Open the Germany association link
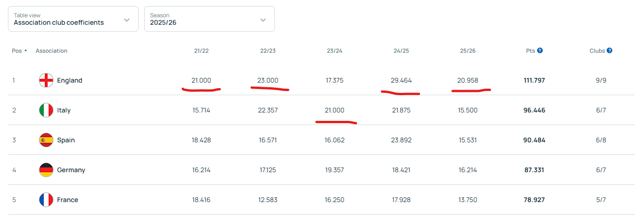This screenshot has height=217, width=644. click(71, 170)
